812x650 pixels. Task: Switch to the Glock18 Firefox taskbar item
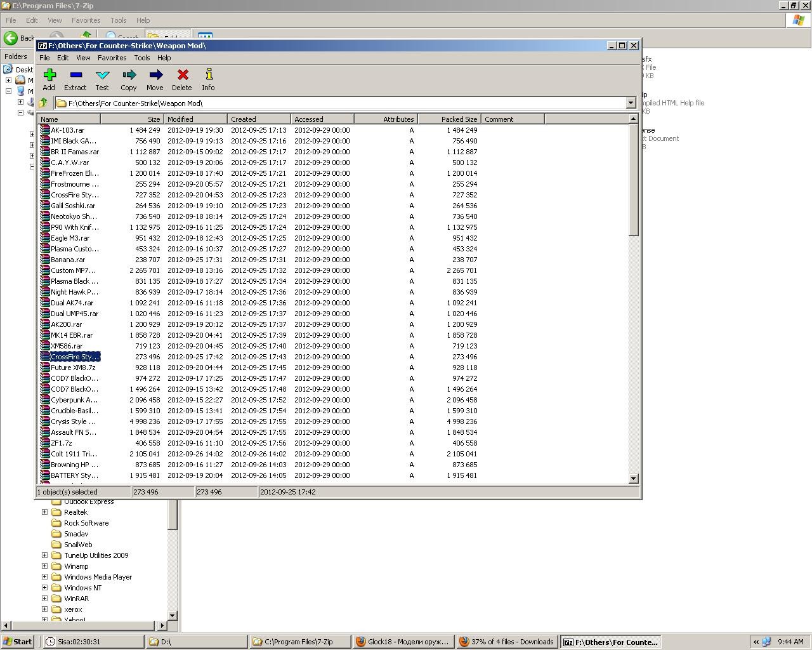[x=403, y=642]
